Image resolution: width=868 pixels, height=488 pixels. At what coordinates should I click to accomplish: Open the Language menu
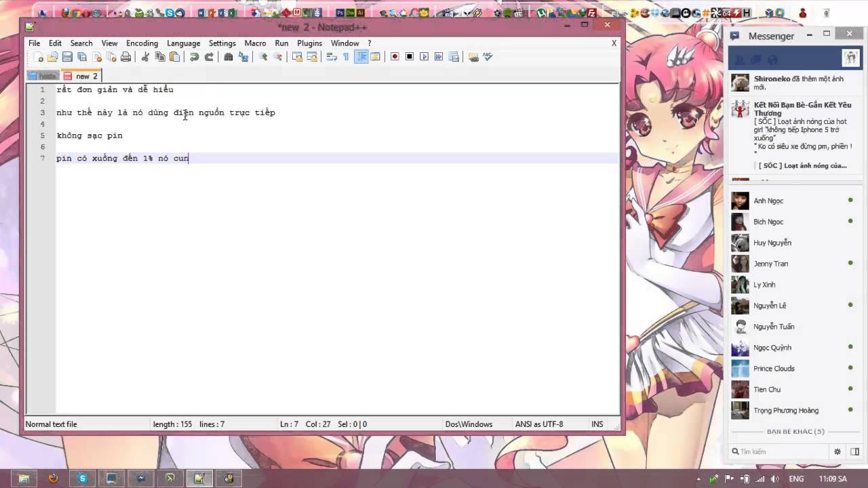click(184, 43)
